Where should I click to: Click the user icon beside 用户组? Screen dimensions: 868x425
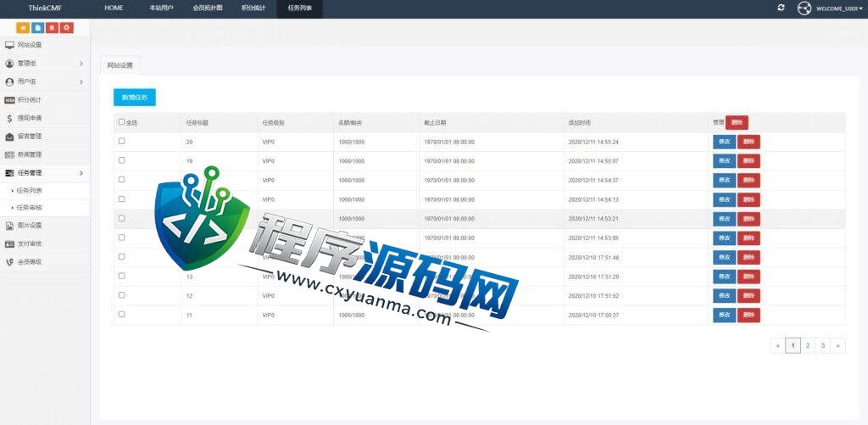9,82
